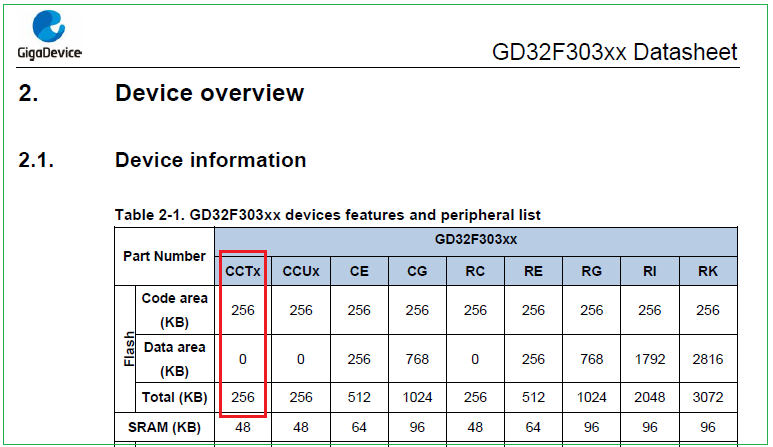The height and width of the screenshot is (447, 773).
Task: Click Code area value 256 under RG
Action: click(592, 310)
